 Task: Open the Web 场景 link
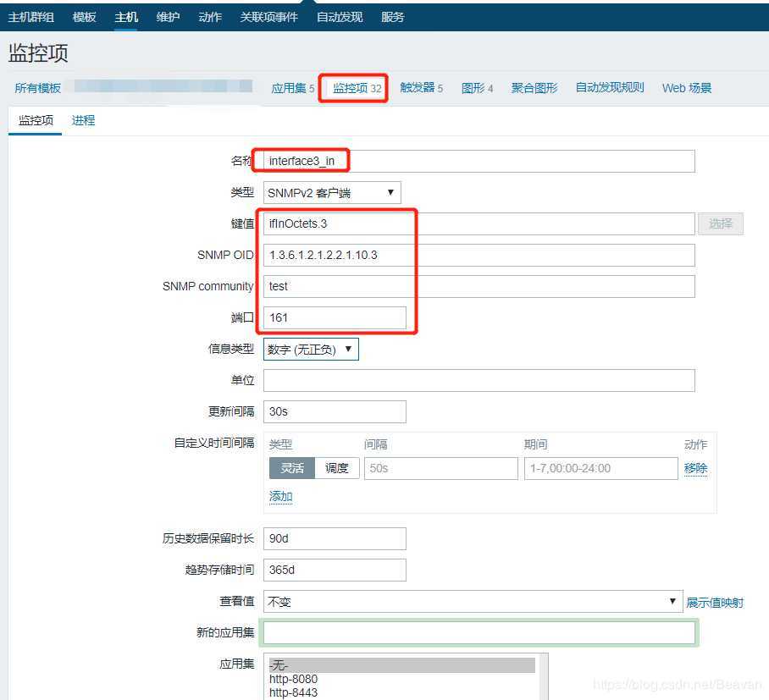687,88
